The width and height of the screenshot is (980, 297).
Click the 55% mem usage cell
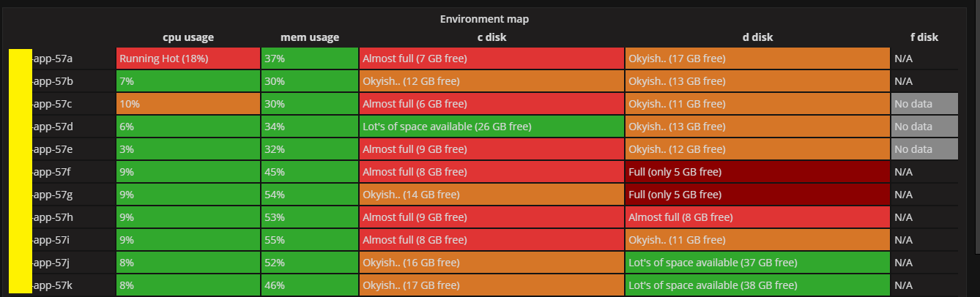[x=310, y=240]
